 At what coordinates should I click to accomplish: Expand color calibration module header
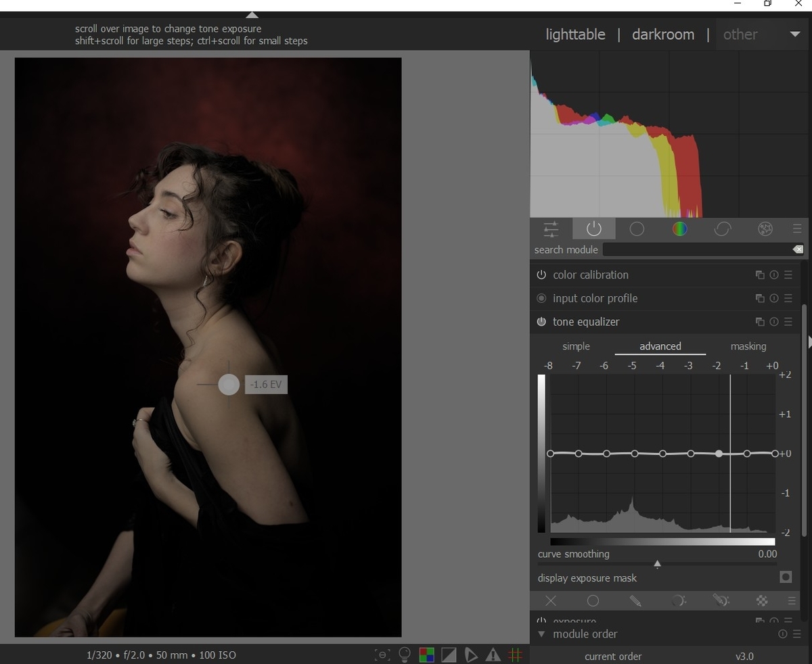(591, 275)
